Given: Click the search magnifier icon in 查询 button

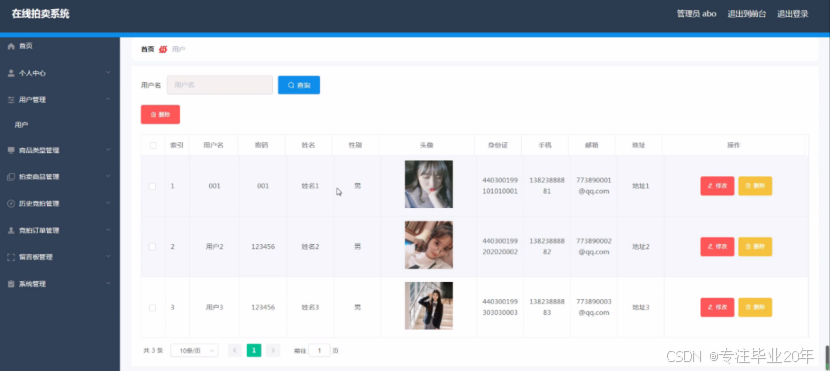Looking at the screenshot, I should [x=291, y=85].
